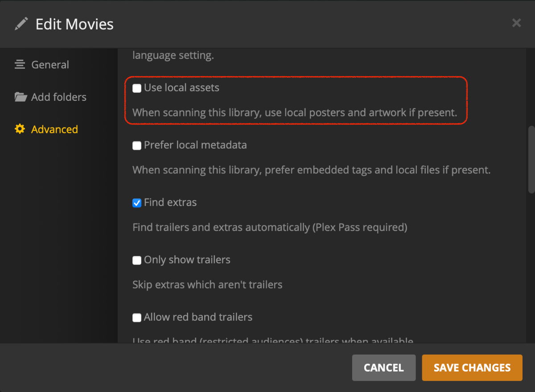Tick the Prefer local metadata checkbox
535x392 pixels.
pyautogui.click(x=137, y=145)
